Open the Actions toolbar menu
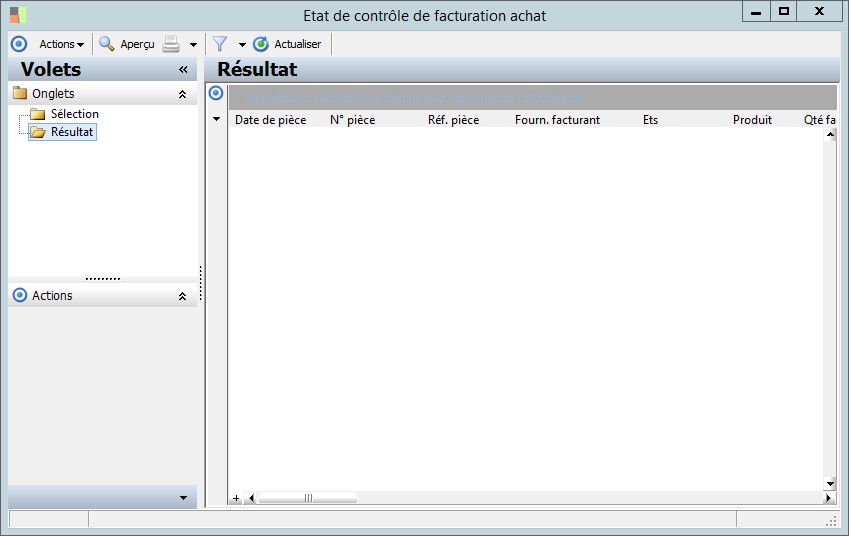 (x=61, y=44)
